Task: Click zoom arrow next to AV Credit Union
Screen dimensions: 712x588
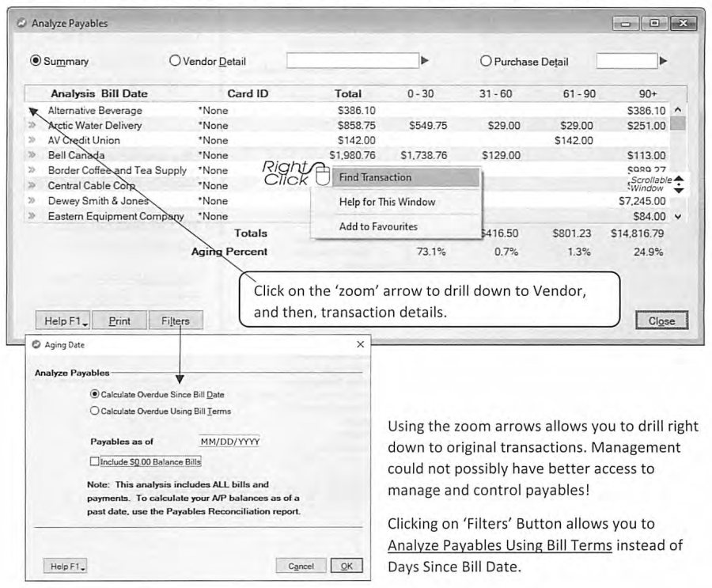Action: pyautogui.click(x=32, y=140)
